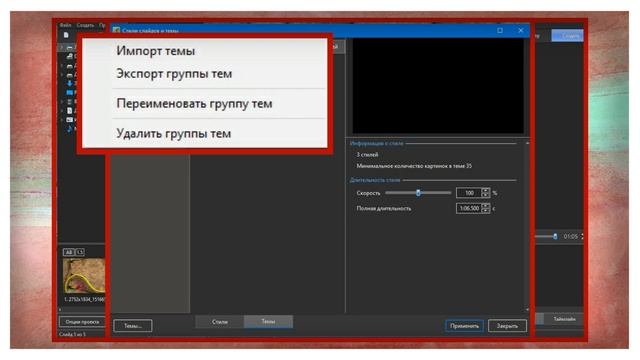Switch to the Темы tab
Screen dimensions: 640x360
[x=268, y=322]
